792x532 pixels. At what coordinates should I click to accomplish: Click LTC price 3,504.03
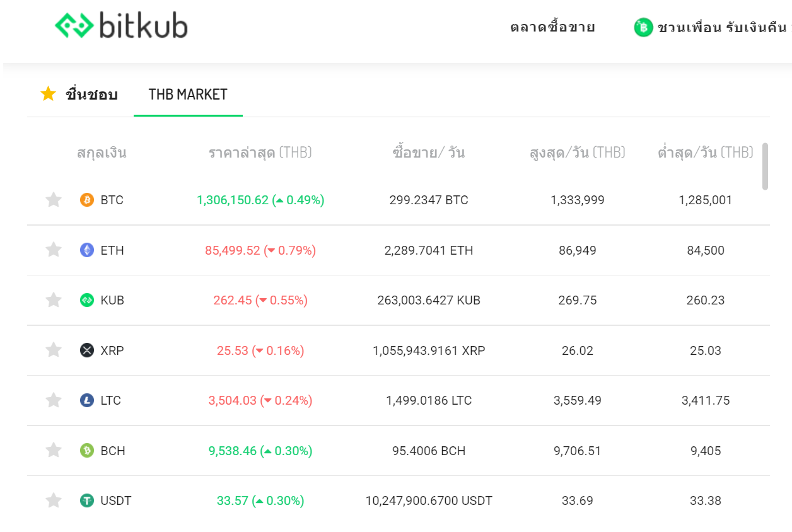(233, 400)
